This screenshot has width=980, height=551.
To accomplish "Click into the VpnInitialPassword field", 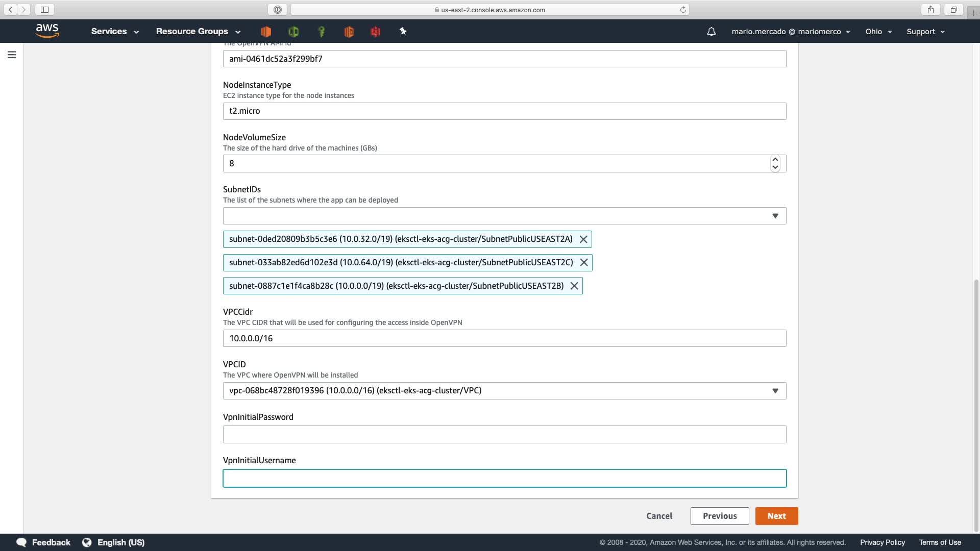I will 504,435.
